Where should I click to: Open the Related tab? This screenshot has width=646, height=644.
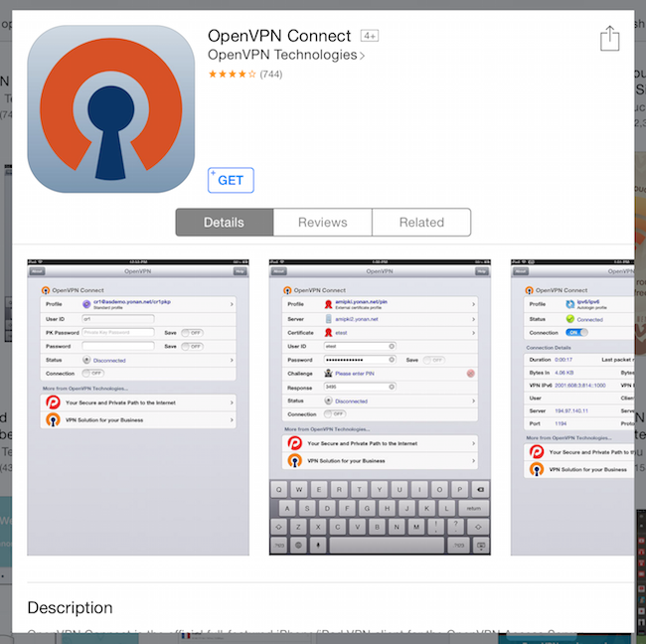(421, 223)
